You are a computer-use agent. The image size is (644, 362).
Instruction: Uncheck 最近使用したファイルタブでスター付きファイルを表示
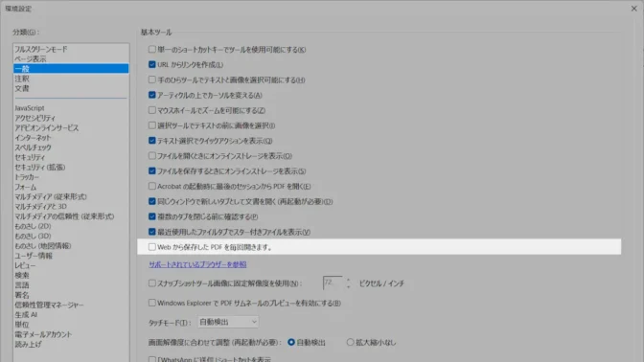pos(152,232)
